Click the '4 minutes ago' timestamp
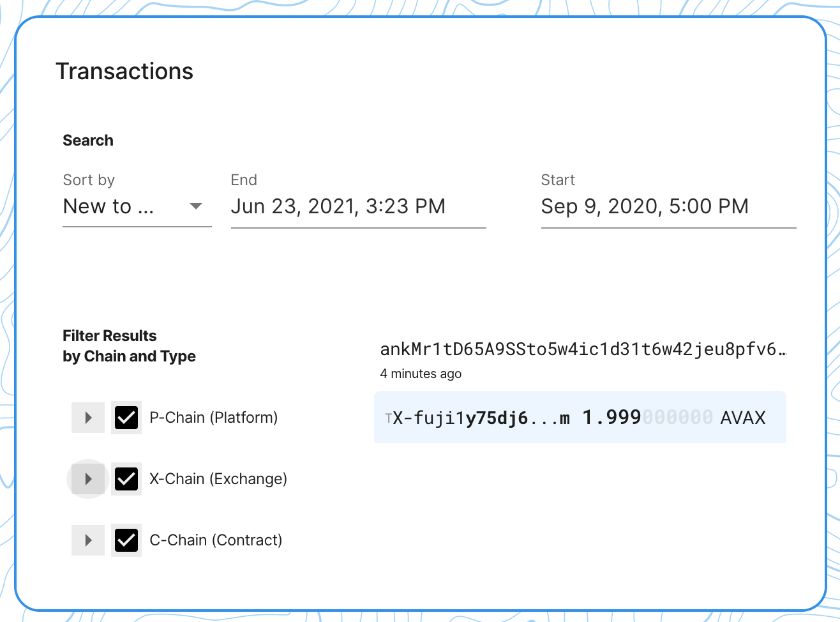The width and height of the screenshot is (840, 622). pyautogui.click(x=421, y=374)
